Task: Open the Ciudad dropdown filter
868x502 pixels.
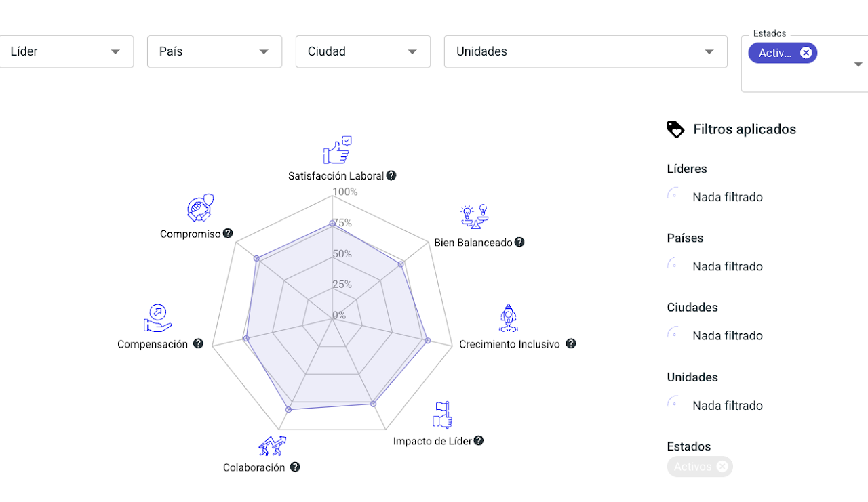Action: point(412,52)
